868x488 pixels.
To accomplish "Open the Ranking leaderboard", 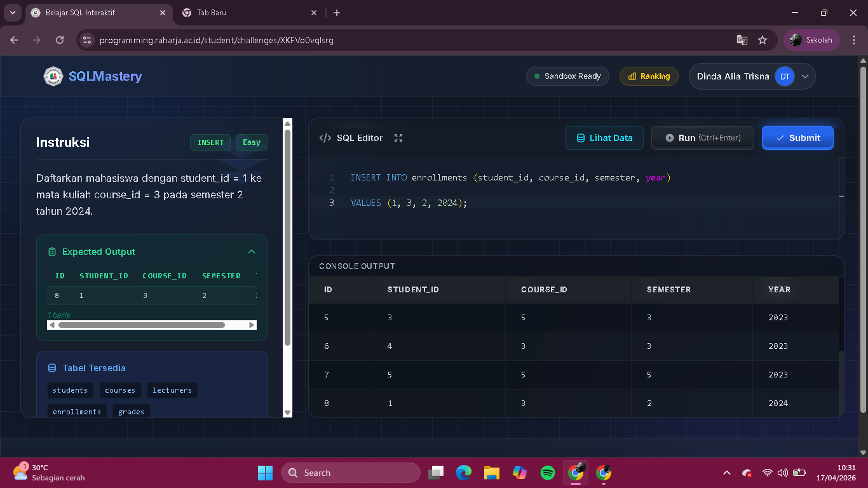I will click(649, 76).
